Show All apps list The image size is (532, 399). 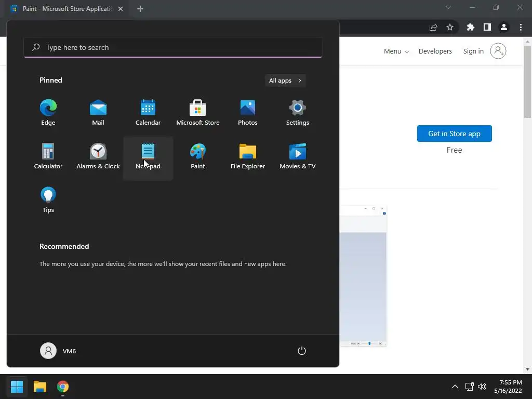point(285,81)
